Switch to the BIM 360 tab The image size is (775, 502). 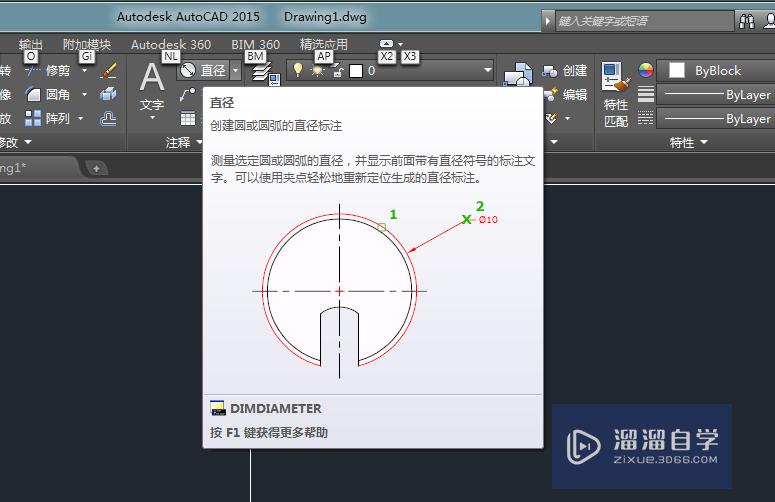[256, 44]
